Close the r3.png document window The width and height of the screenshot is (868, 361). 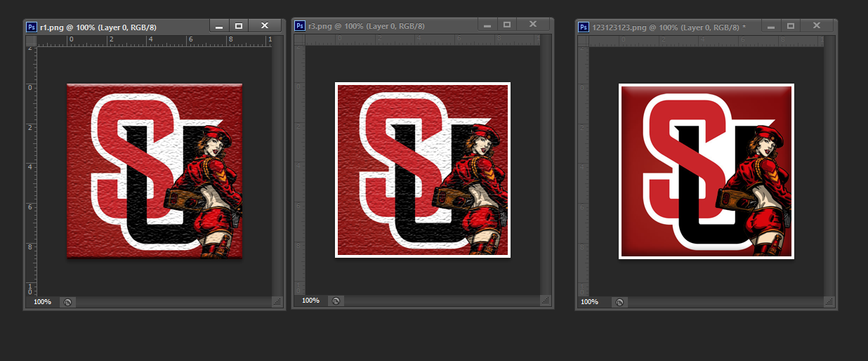(x=533, y=25)
